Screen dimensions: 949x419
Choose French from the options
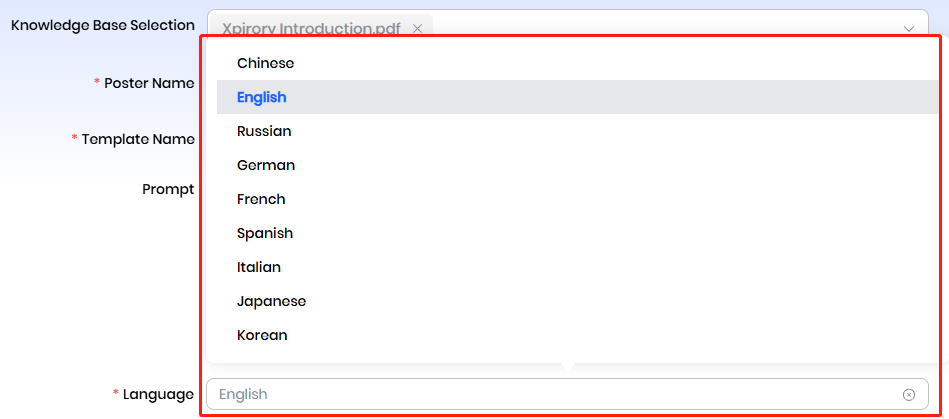pos(261,199)
